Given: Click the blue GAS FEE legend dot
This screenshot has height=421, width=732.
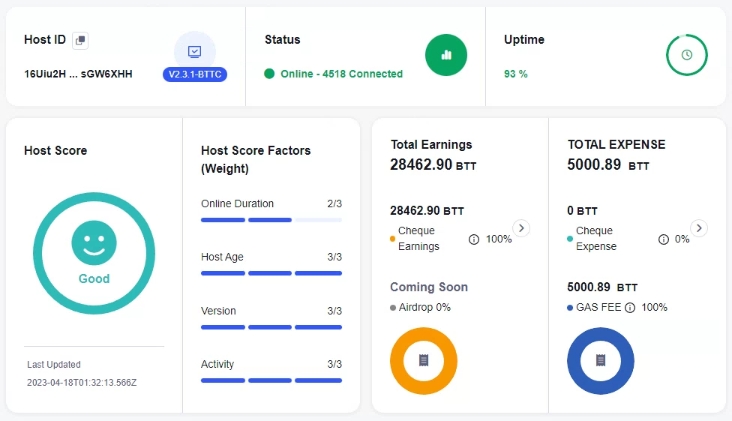Looking at the screenshot, I should (x=570, y=308).
